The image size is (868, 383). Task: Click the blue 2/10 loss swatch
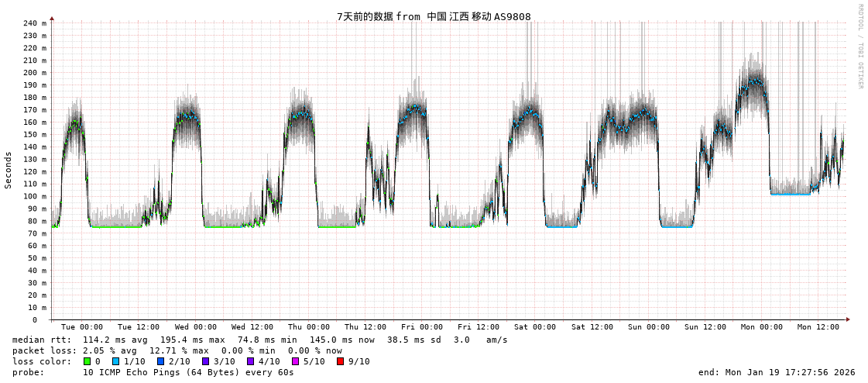pos(160,361)
